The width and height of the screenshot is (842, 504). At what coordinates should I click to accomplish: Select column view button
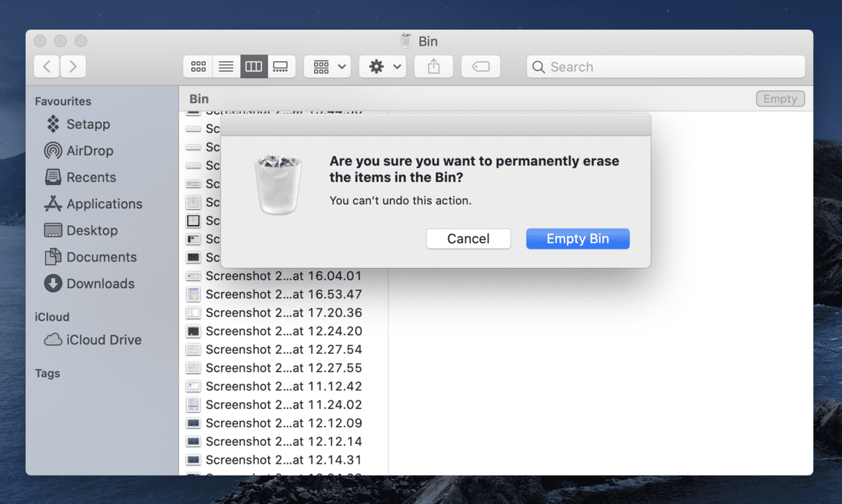click(x=253, y=66)
